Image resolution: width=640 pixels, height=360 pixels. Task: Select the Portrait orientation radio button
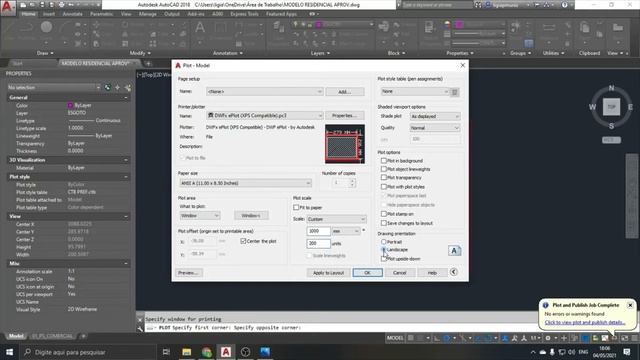click(x=384, y=242)
